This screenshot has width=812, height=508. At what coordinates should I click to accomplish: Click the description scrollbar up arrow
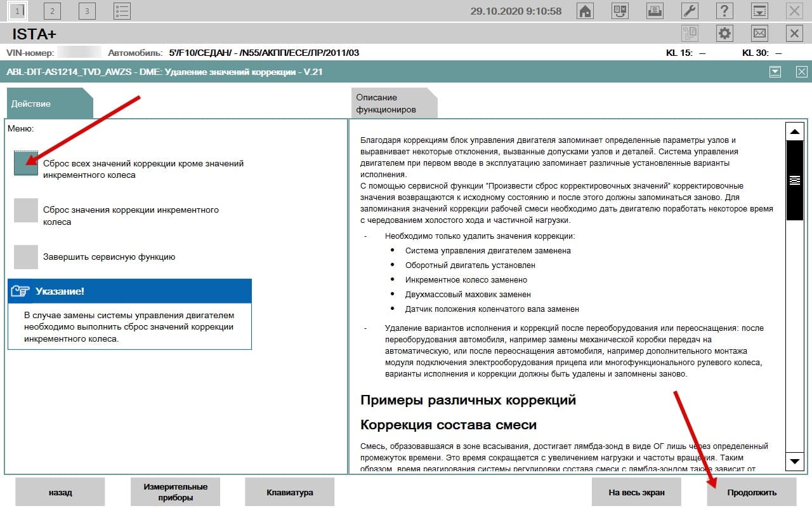(x=795, y=131)
